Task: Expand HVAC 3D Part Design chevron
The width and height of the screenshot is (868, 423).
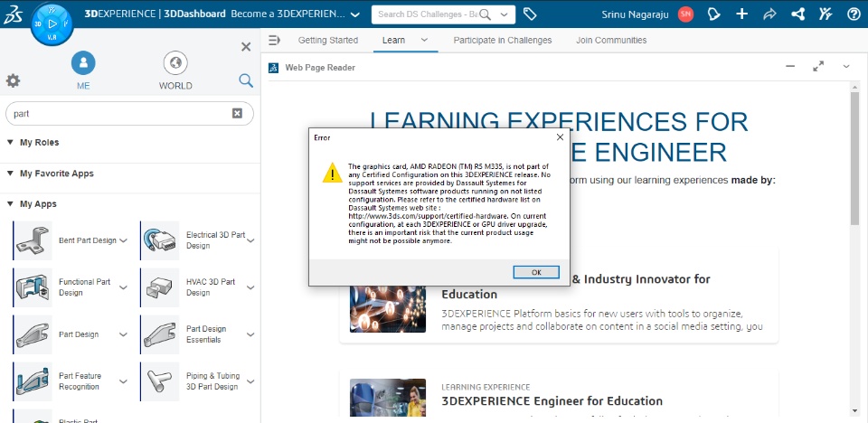Action: (x=250, y=287)
